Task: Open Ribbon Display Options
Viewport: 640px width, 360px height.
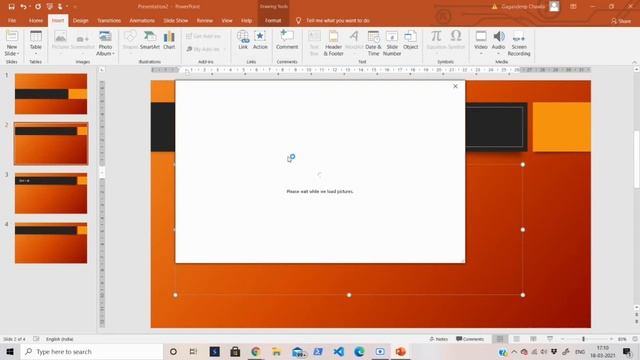Action: 573,7
